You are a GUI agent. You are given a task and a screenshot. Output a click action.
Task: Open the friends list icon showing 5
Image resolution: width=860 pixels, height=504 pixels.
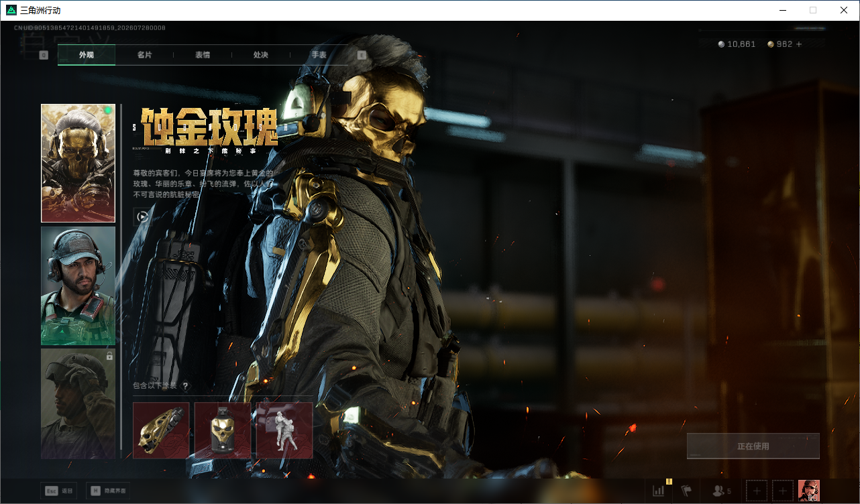point(722,491)
